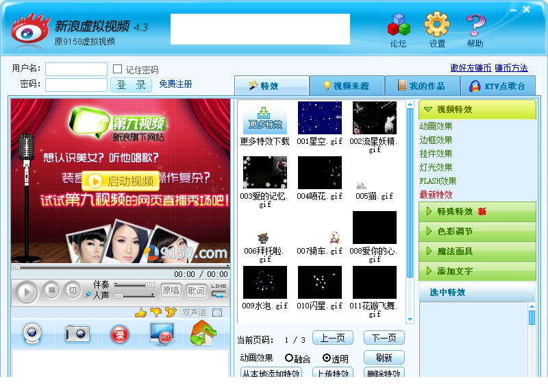Adjust the vocal (人声) volume slider
The width and height of the screenshot is (548, 392).
click(x=134, y=296)
